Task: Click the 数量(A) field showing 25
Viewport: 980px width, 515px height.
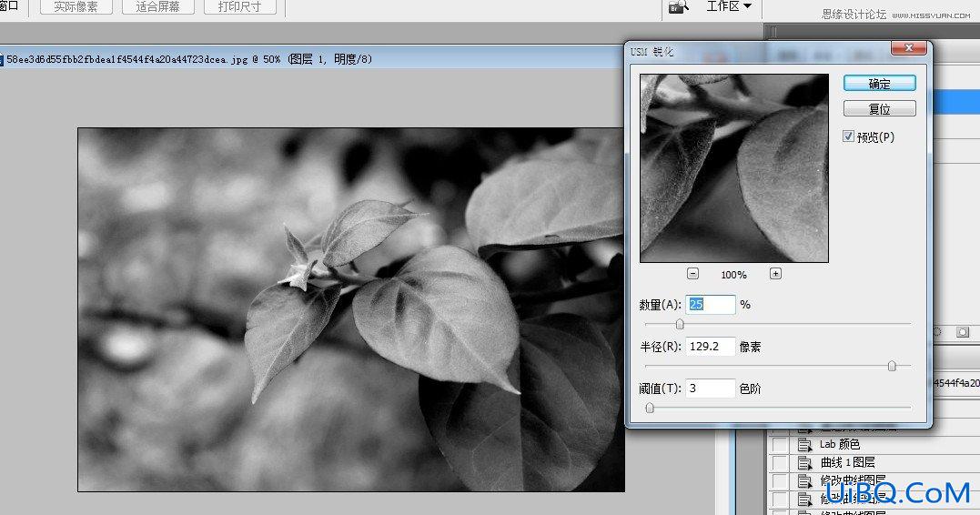Action: point(711,305)
